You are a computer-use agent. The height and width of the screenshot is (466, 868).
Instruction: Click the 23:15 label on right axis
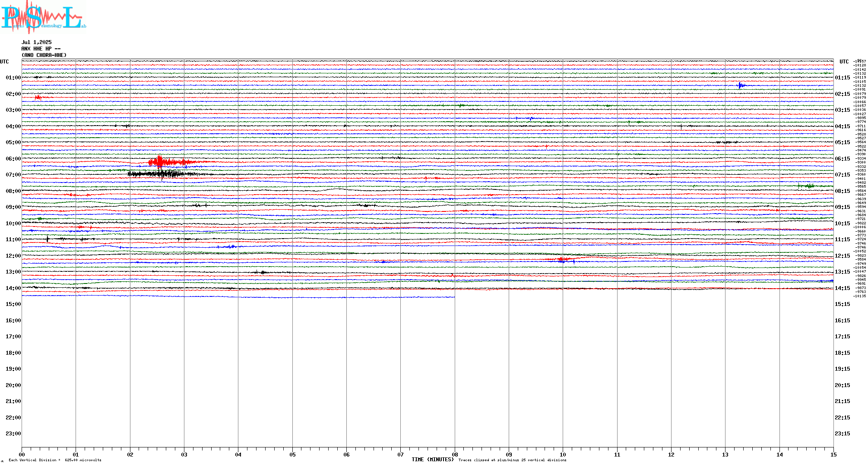click(x=842, y=434)
